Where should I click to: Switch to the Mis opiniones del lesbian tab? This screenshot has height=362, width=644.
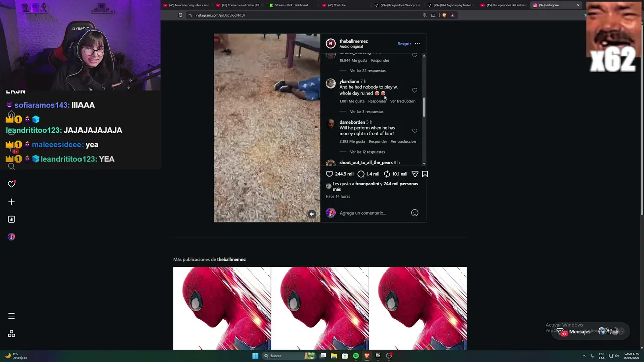[503, 5]
